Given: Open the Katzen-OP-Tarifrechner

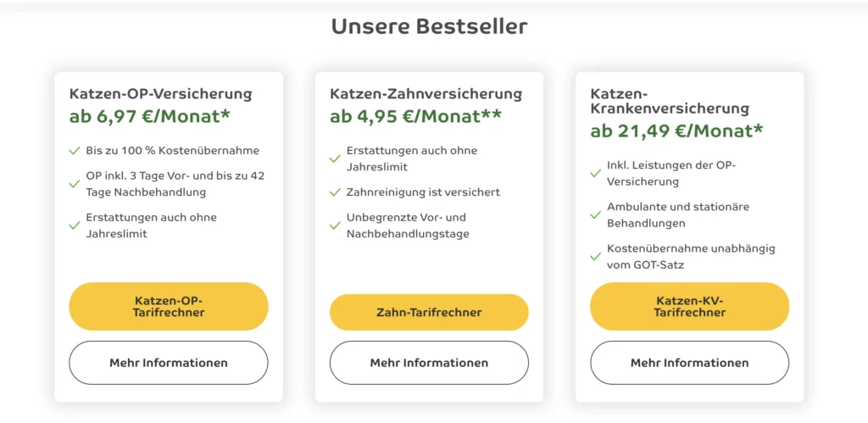Looking at the screenshot, I should (169, 306).
